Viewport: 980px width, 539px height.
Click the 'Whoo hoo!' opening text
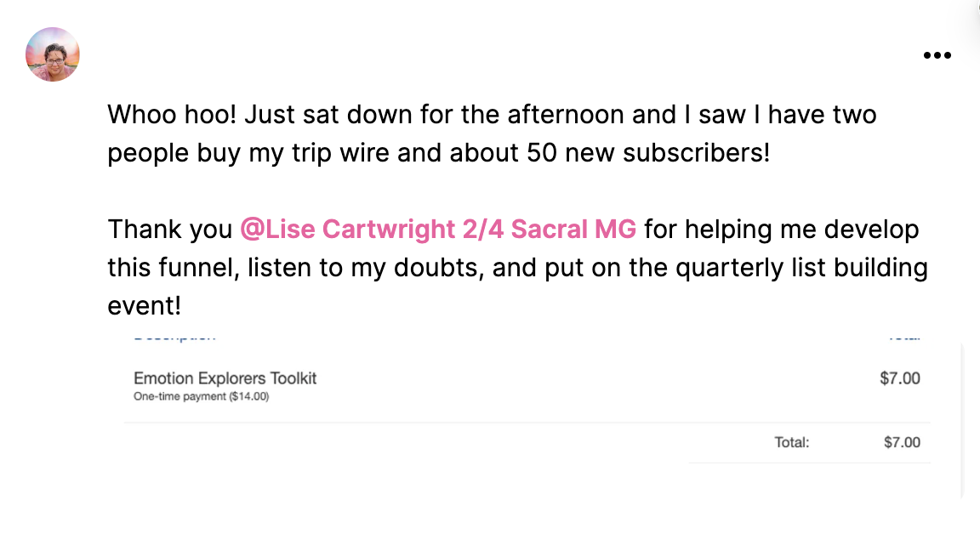(x=172, y=115)
